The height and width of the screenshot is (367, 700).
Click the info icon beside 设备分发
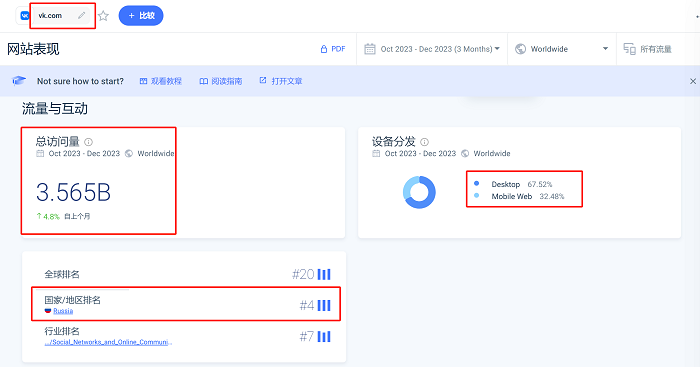[x=425, y=142]
